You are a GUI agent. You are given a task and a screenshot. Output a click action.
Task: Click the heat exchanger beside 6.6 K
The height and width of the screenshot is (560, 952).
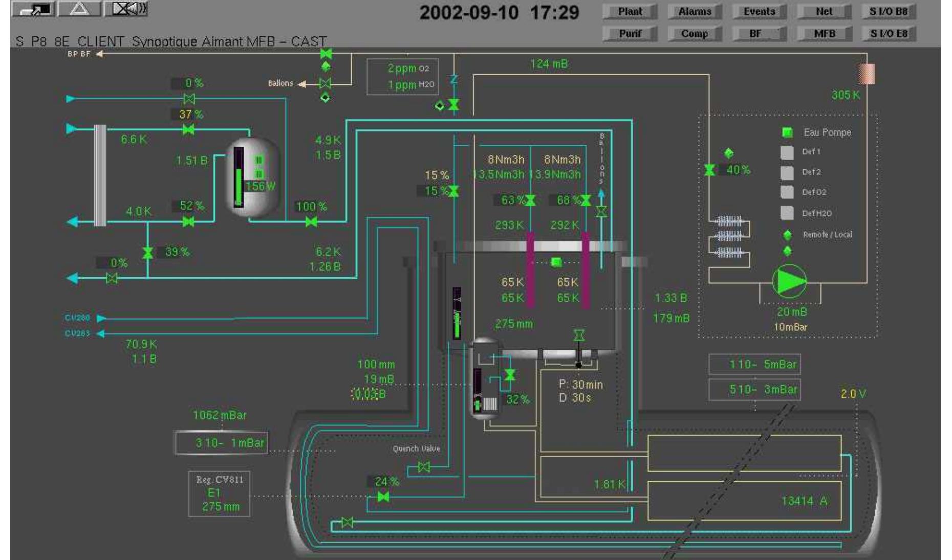pos(100,175)
